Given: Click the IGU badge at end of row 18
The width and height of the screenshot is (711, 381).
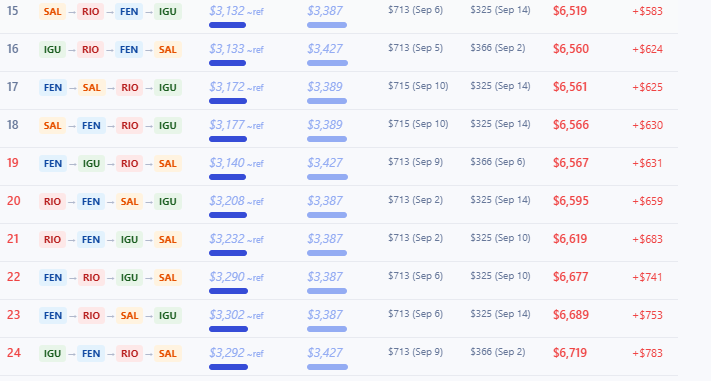Looking at the screenshot, I should pos(168,126).
